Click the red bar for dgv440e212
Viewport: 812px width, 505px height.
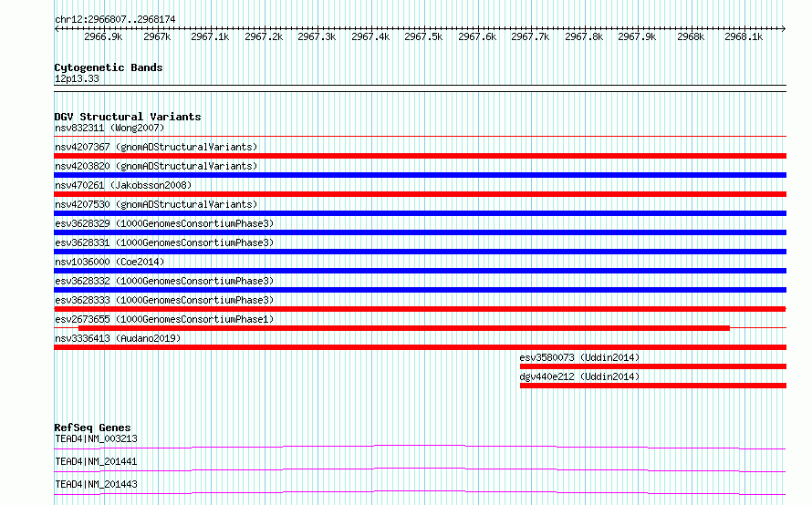(653, 386)
